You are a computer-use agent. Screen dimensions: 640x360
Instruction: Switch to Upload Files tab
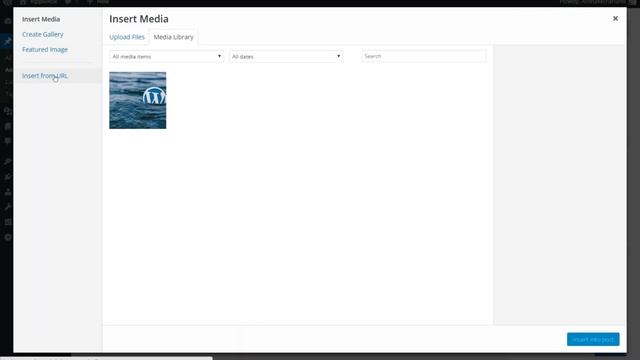coord(127,37)
